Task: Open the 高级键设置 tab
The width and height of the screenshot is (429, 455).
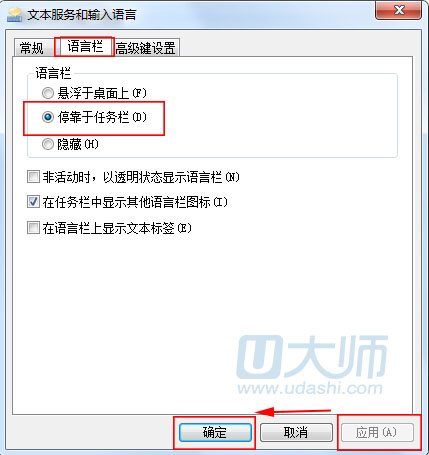Action: click(x=145, y=48)
